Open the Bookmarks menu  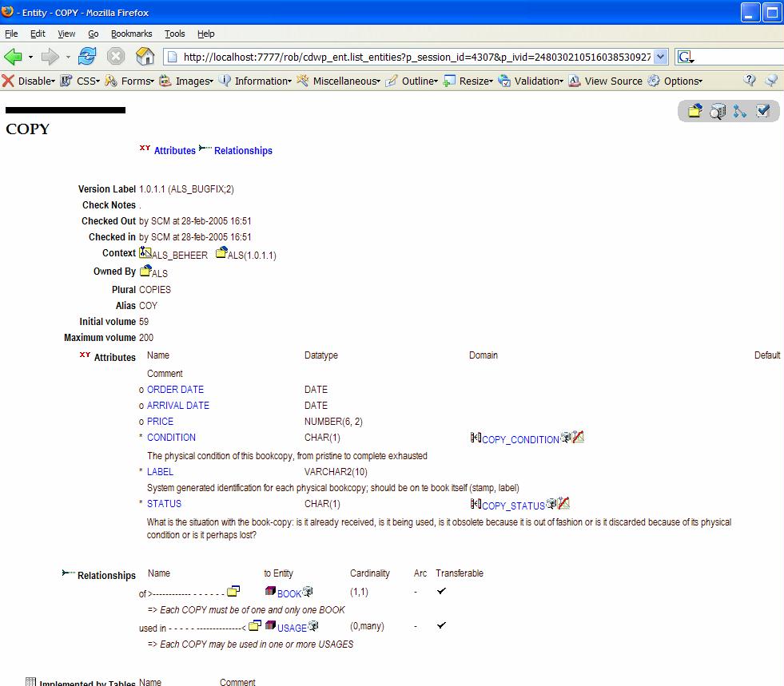[132, 34]
